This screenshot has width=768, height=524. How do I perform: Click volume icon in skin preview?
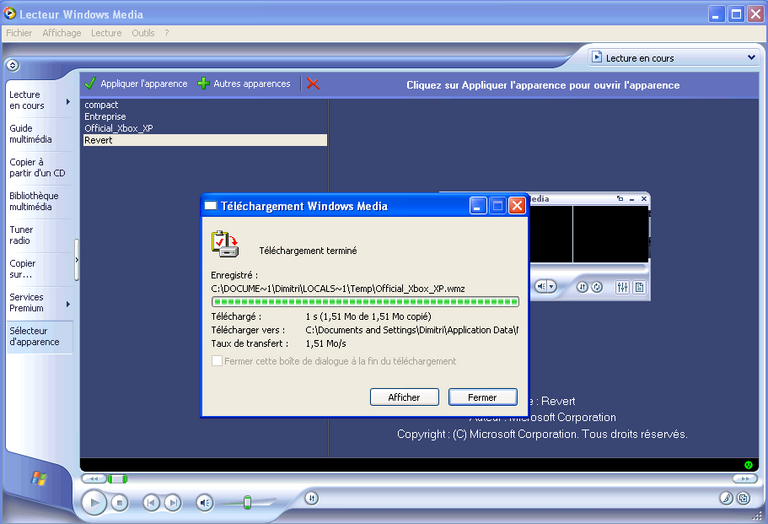(541, 286)
